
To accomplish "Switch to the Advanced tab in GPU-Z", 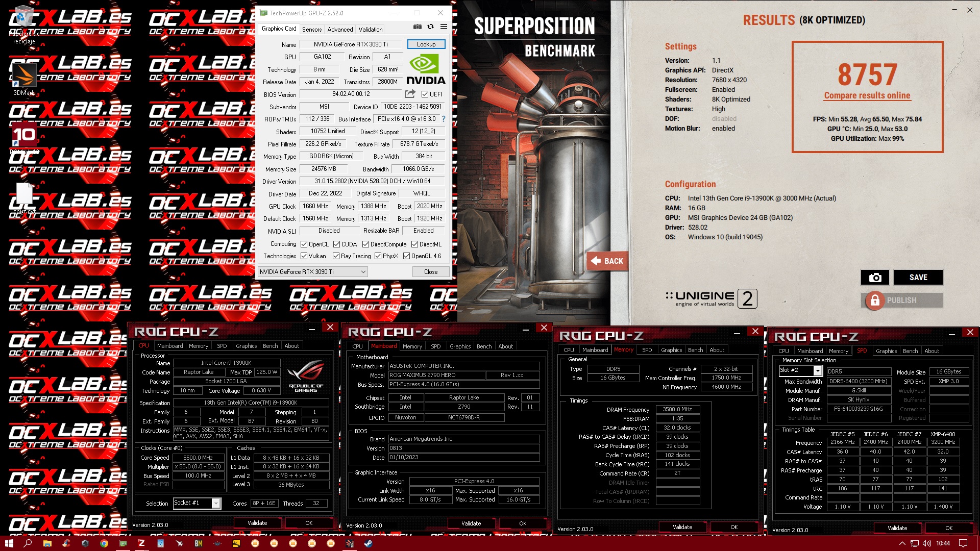I will pyautogui.click(x=340, y=29).
